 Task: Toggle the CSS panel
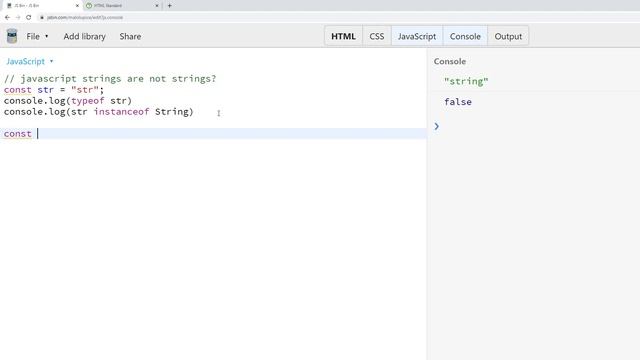377,36
